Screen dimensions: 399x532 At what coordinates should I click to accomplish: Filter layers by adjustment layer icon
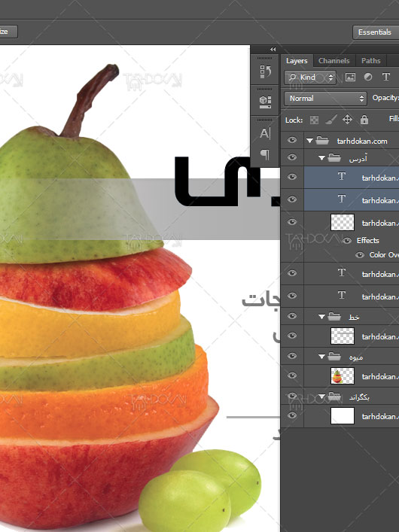pos(368,77)
